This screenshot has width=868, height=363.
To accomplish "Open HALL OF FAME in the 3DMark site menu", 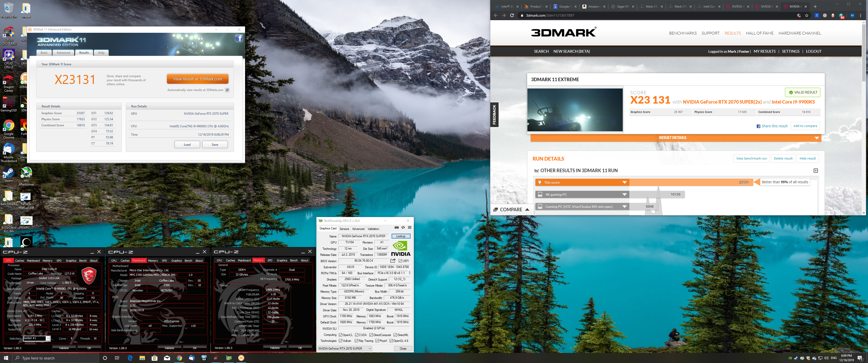I will 759,33.
